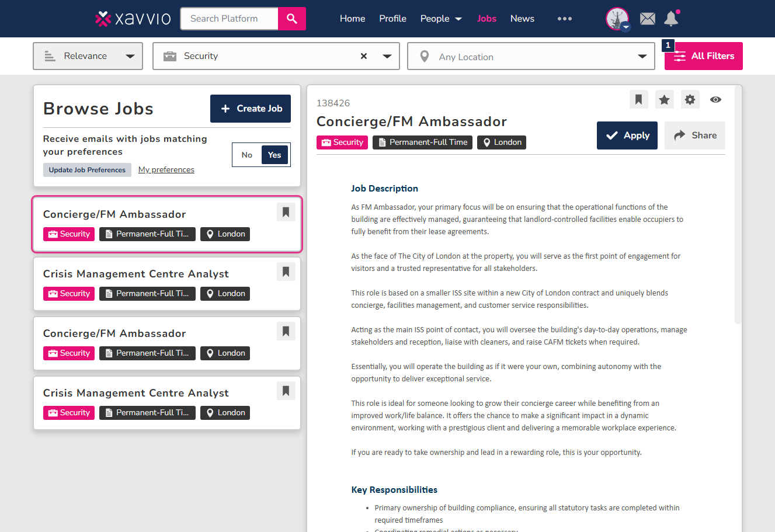Open the user avatar menu
Image resolution: width=775 pixels, height=532 pixels.
618,19
